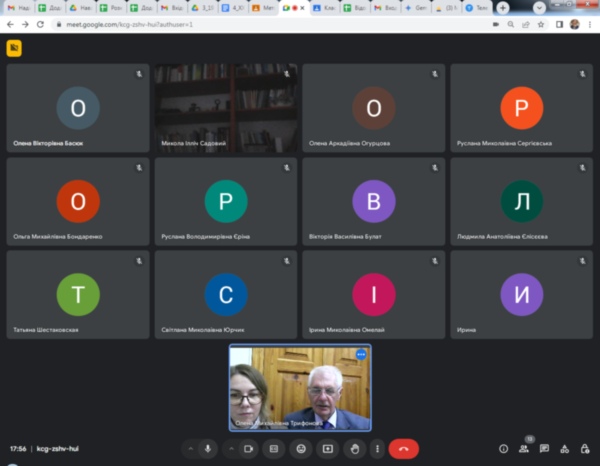This screenshot has height=466, width=600.
Task: Click the Present now screen-share icon
Action: point(326,449)
